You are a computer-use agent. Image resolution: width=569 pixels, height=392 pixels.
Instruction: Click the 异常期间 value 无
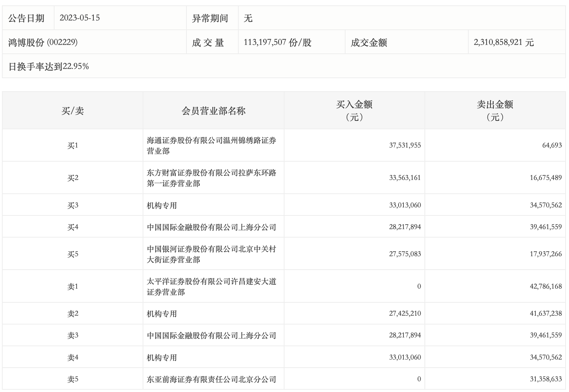[x=248, y=18]
